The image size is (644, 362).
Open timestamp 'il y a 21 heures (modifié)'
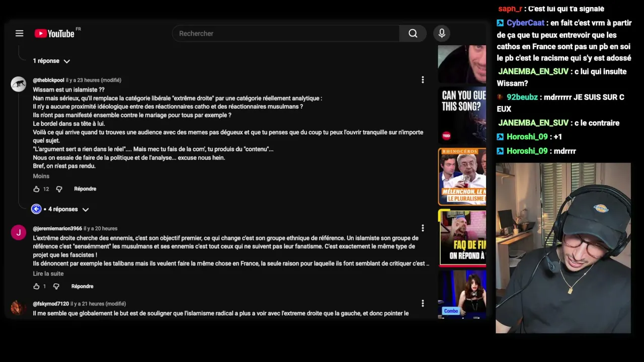click(98, 304)
